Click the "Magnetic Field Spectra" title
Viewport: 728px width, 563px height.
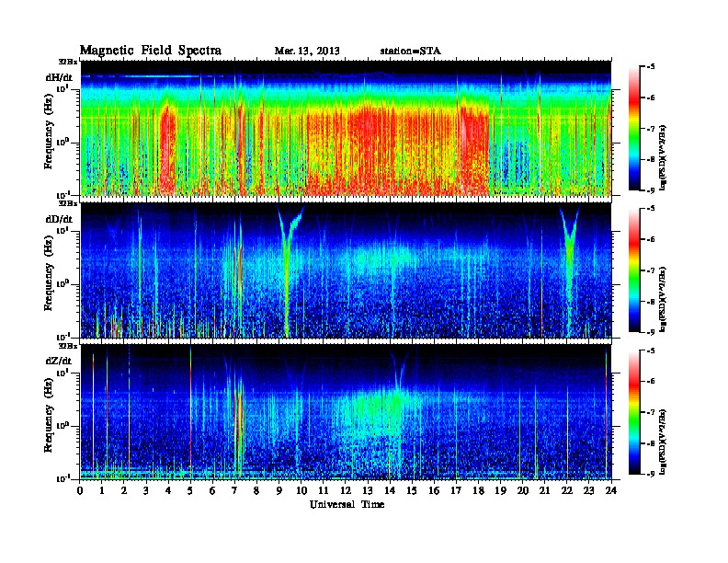coord(150,51)
